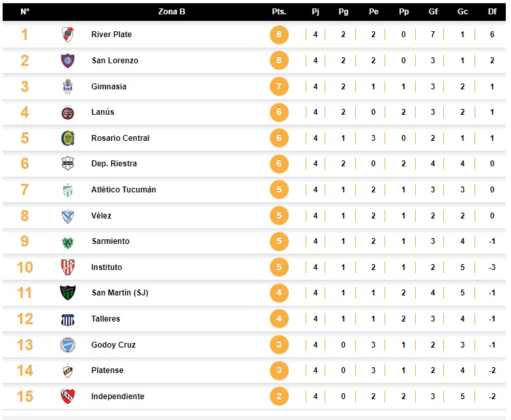511x420 pixels.
Task: Click the Platense team name
Action: (x=107, y=370)
